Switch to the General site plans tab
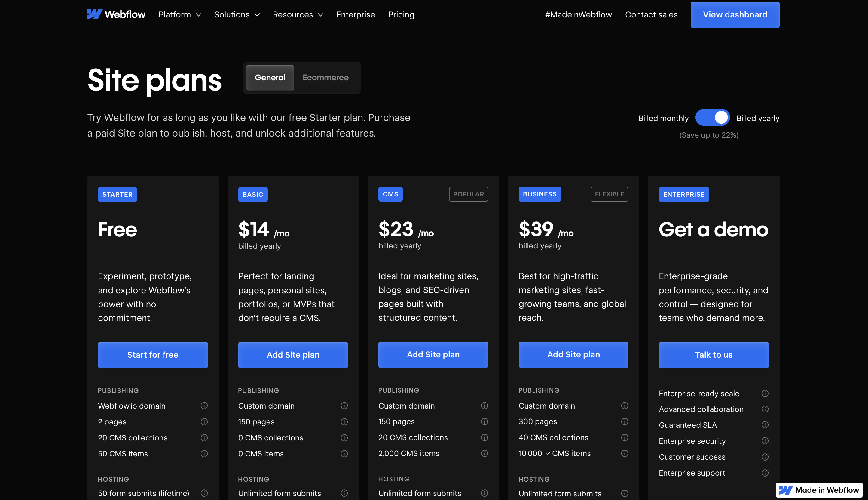The width and height of the screenshot is (868, 500). (270, 78)
